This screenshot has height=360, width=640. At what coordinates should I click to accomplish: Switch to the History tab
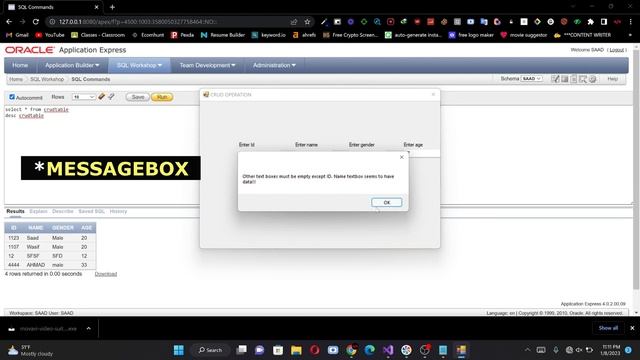click(x=118, y=211)
